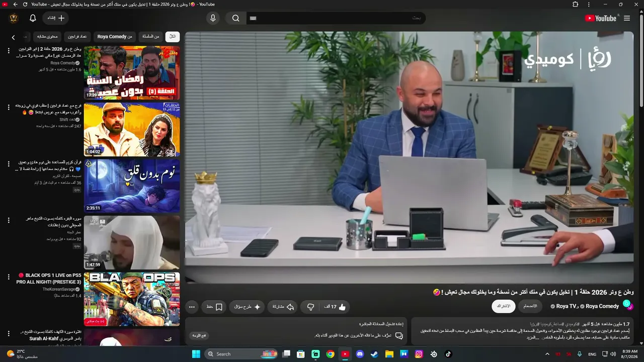Ask a question (طرح سؤال) button
Screen dimensions: 644x362
[x=248, y=307]
